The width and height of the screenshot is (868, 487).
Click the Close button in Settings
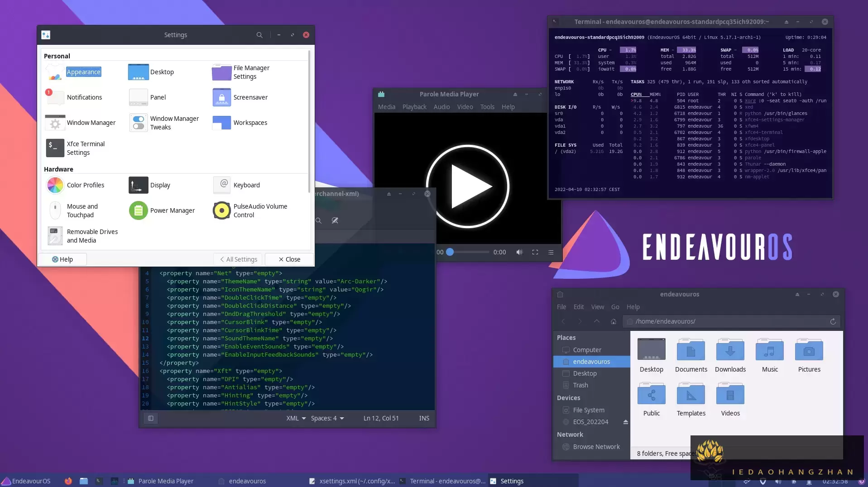click(x=289, y=259)
